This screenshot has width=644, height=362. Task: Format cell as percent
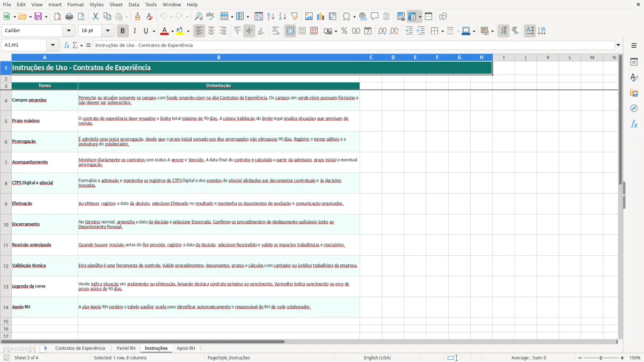tap(344, 31)
